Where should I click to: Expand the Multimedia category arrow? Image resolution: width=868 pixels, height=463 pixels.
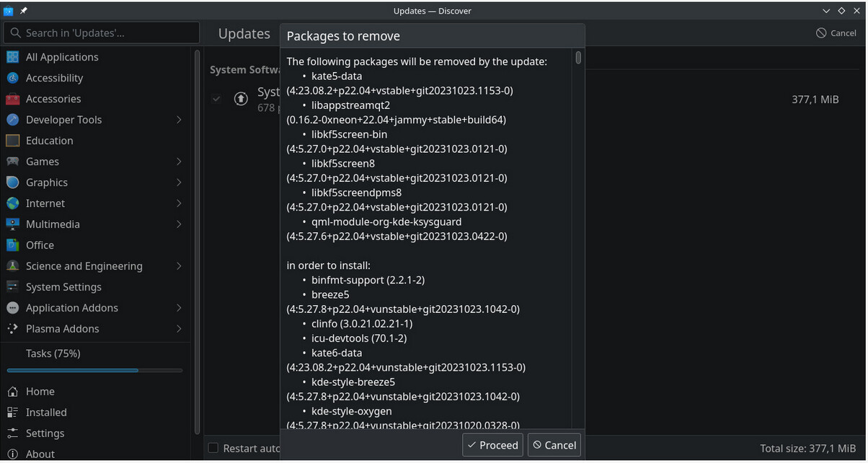point(179,224)
